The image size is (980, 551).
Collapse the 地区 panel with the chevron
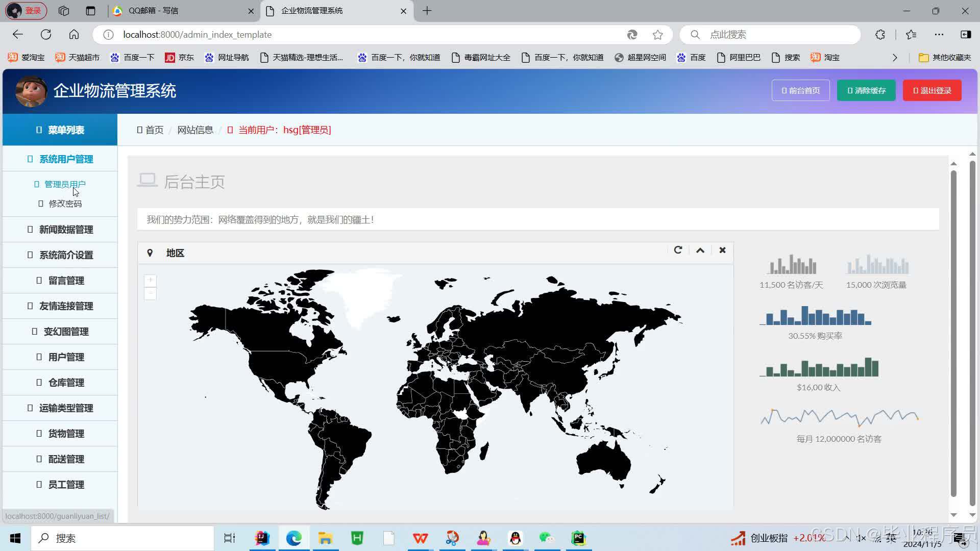point(700,250)
